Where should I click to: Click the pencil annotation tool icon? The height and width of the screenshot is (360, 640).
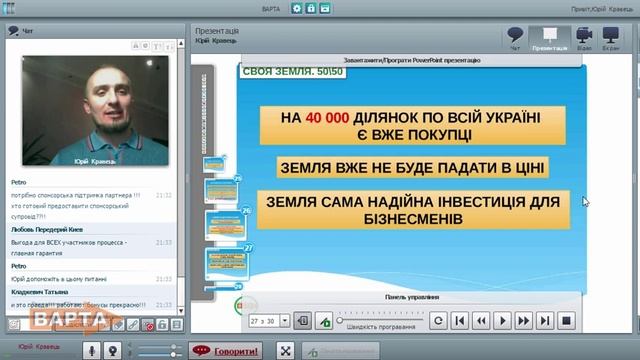tap(324, 321)
